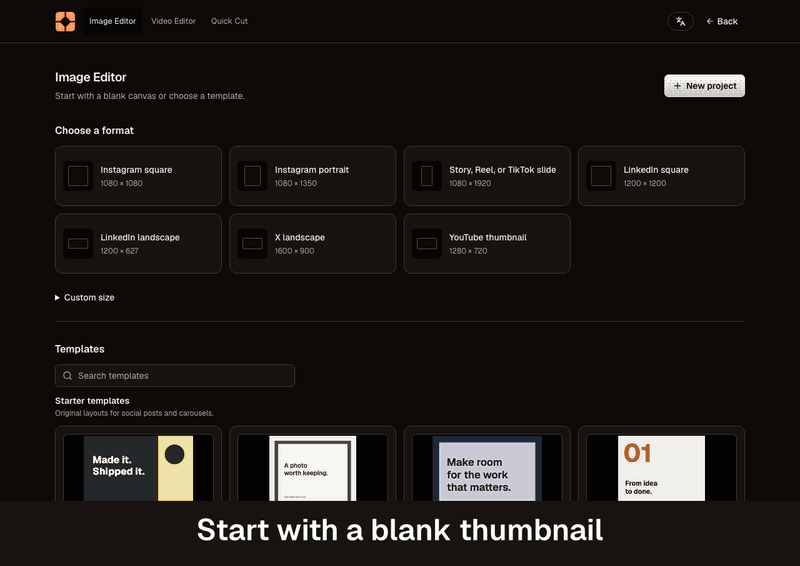
Task: Click the magnifier icon in Search templates
Action: (x=67, y=376)
